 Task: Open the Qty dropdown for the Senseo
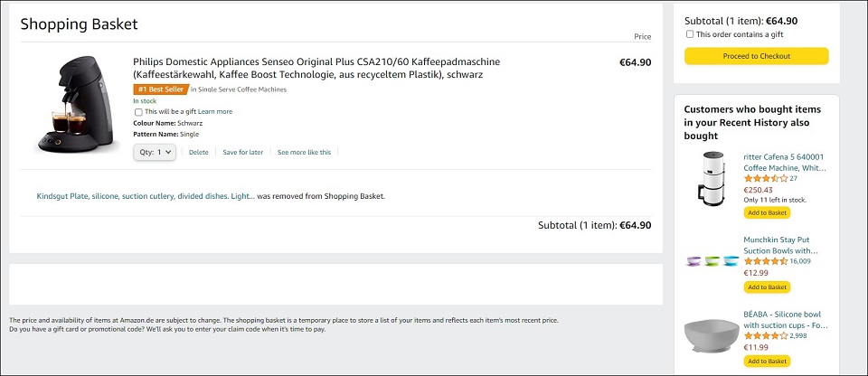[155, 152]
